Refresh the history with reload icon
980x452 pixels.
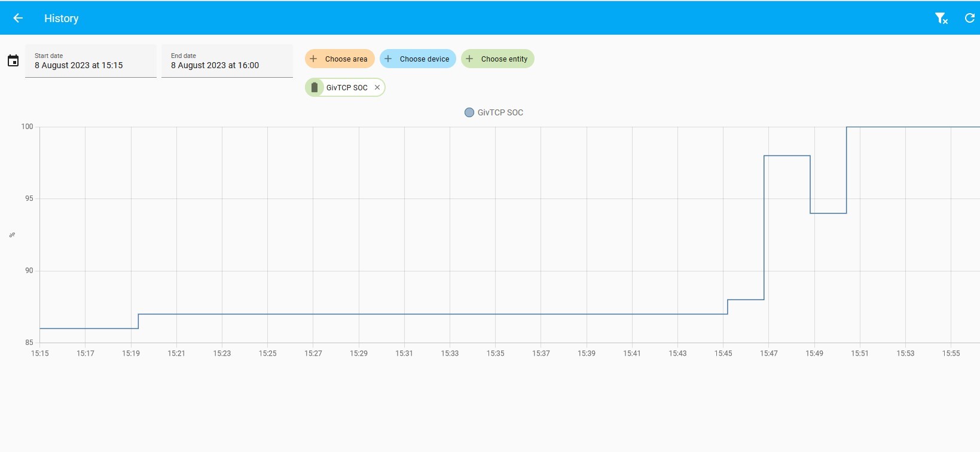(x=970, y=18)
